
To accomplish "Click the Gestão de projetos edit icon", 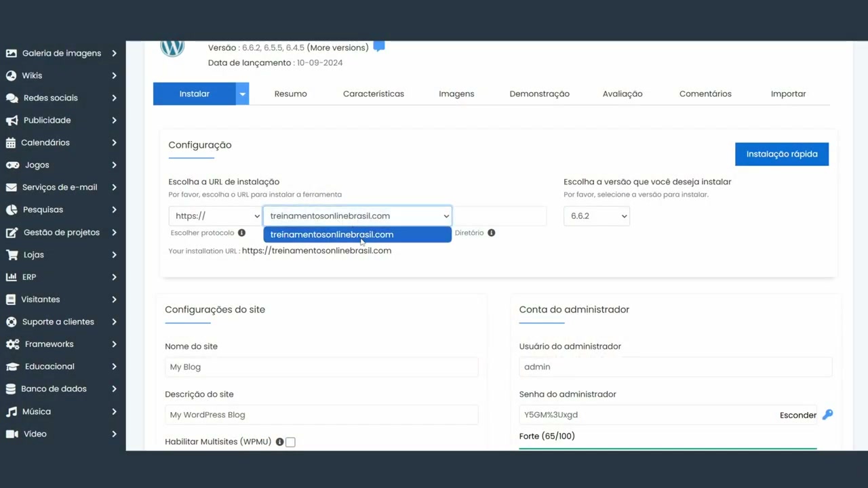I will [12, 232].
